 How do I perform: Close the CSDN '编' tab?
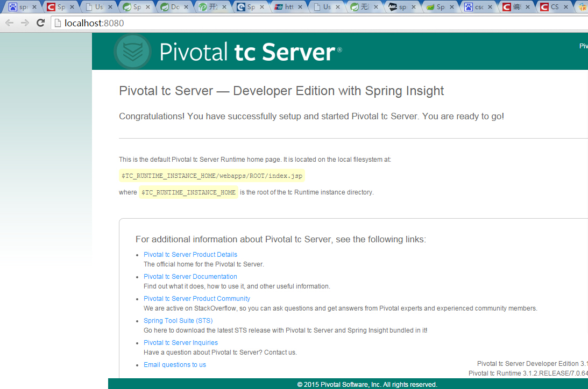tap(528, 7)
